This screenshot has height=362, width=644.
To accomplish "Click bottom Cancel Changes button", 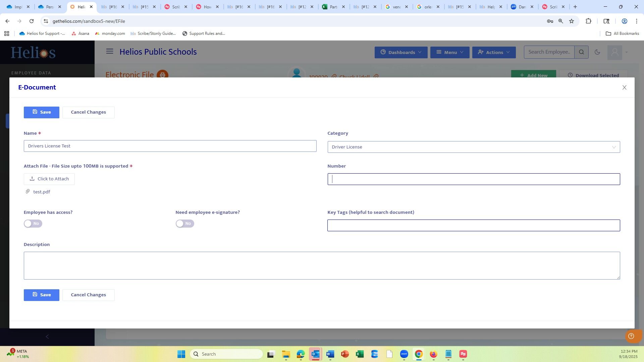I will pos(88,295).
